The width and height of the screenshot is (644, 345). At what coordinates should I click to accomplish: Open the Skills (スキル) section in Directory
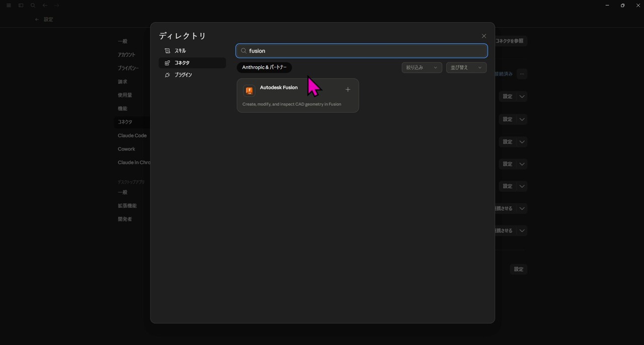pos(180,50)
